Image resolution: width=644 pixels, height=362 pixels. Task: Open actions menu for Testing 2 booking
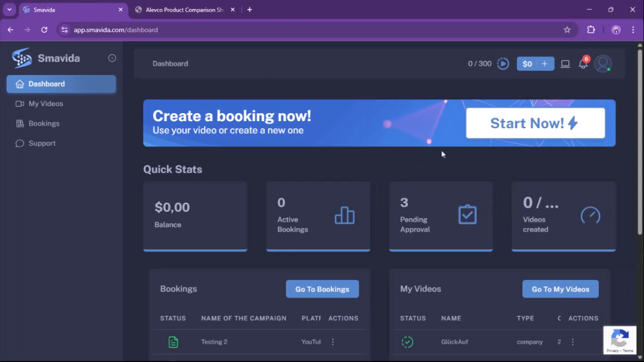click(x=333, y=342)
